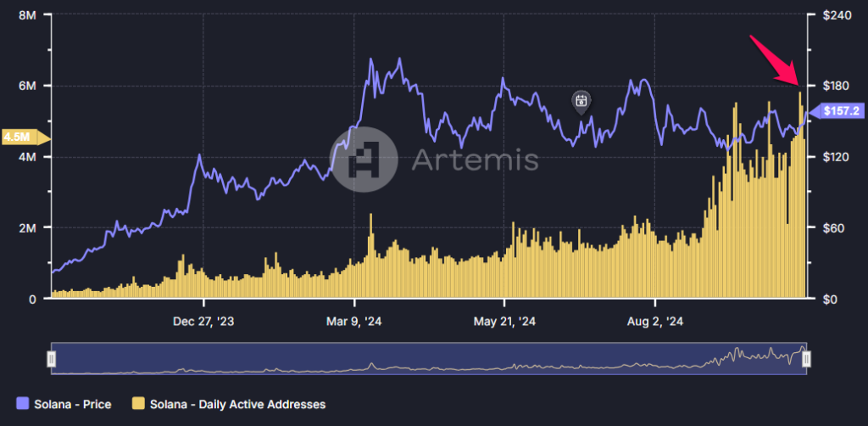Image resolution: width=868 pixels, height=426 pixels.
Task: Click the May 21, '24 date label
Action: tap(504, 322)
